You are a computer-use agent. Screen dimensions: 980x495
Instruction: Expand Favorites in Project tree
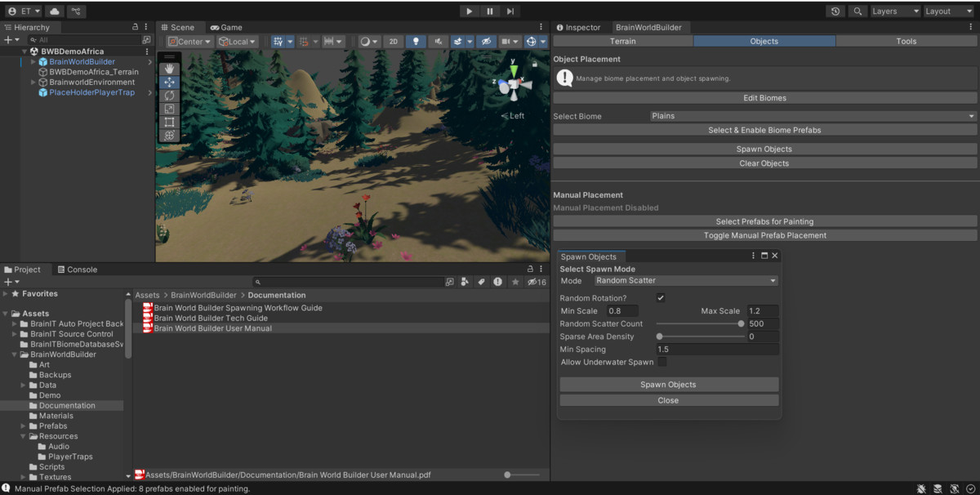[x=6, y=293]
